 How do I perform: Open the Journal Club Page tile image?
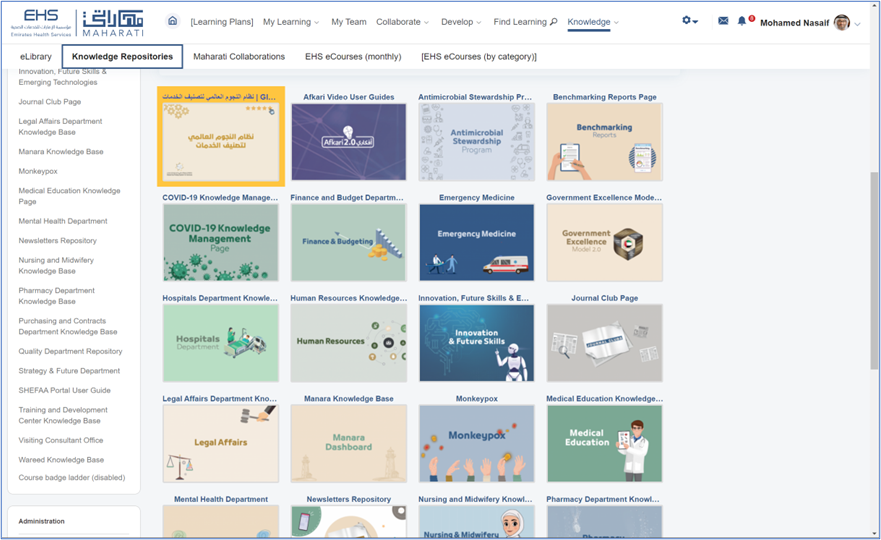[x=605, y=343]
